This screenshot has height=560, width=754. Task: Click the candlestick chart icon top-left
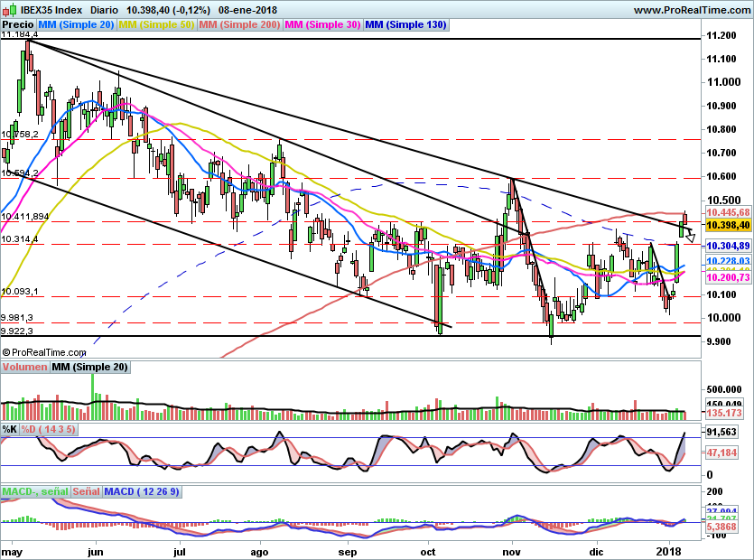click(9, 9)
